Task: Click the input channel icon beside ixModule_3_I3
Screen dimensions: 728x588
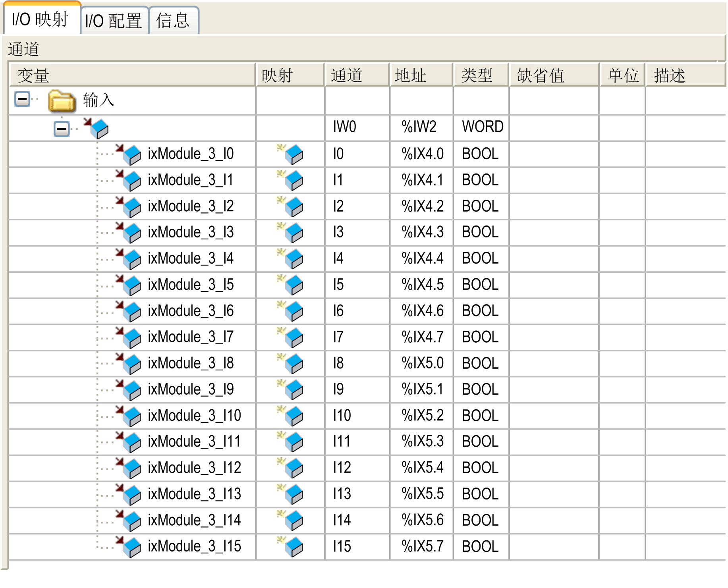Action: point(129,232)
